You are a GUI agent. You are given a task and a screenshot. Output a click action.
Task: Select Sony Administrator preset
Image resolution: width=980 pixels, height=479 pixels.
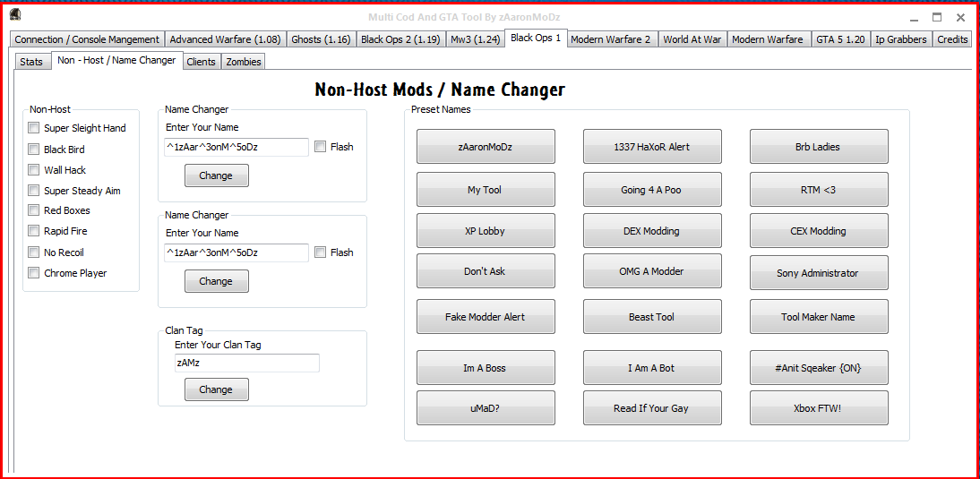(819, 273)
